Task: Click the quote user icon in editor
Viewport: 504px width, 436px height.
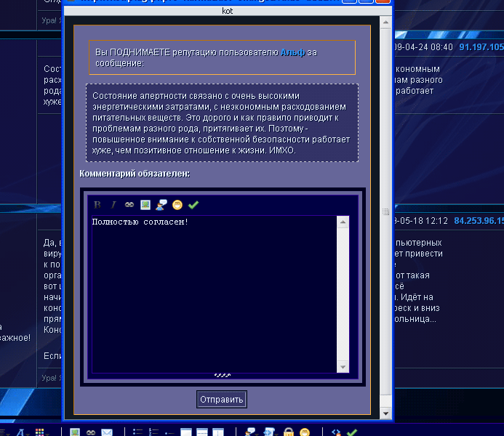Action: click(161, 205)
